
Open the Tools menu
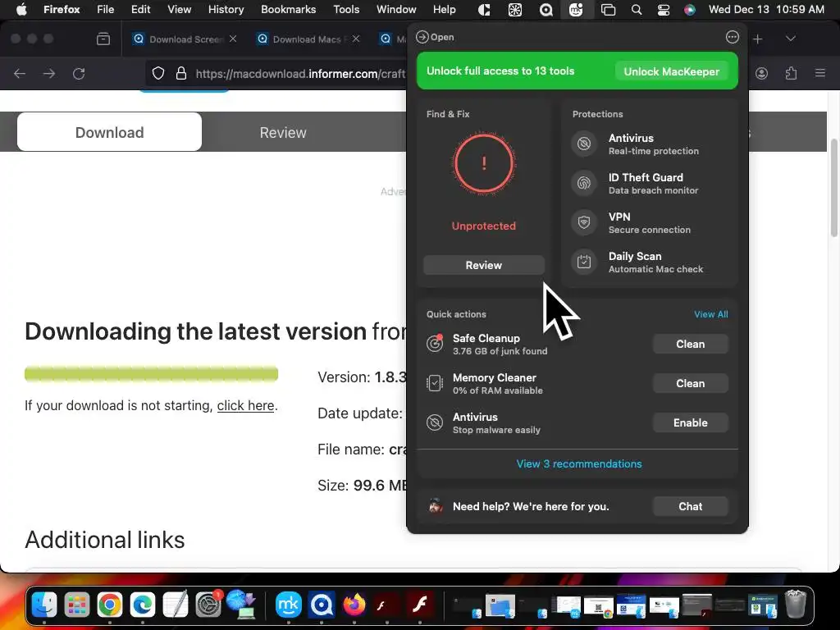[x=346, y=10]
